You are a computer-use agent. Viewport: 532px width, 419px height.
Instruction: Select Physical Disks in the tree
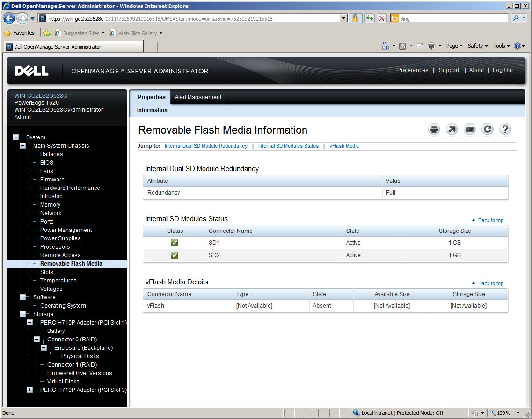tap(80, 356)
